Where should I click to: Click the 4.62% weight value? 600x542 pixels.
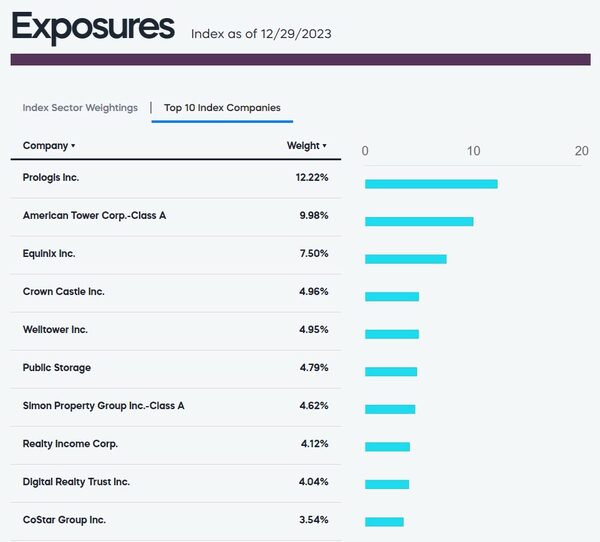click(314, 406)
